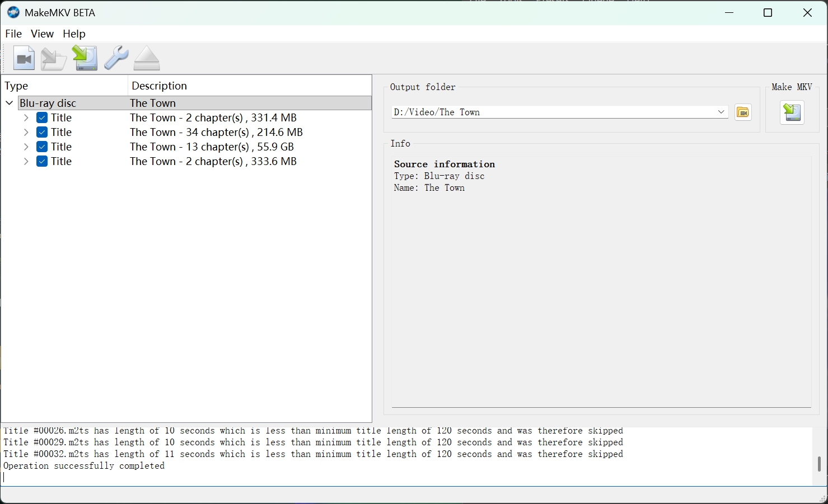Viewport: 828px width, 504px height.
Task: Click the Description column header
Action: (250, 86)
